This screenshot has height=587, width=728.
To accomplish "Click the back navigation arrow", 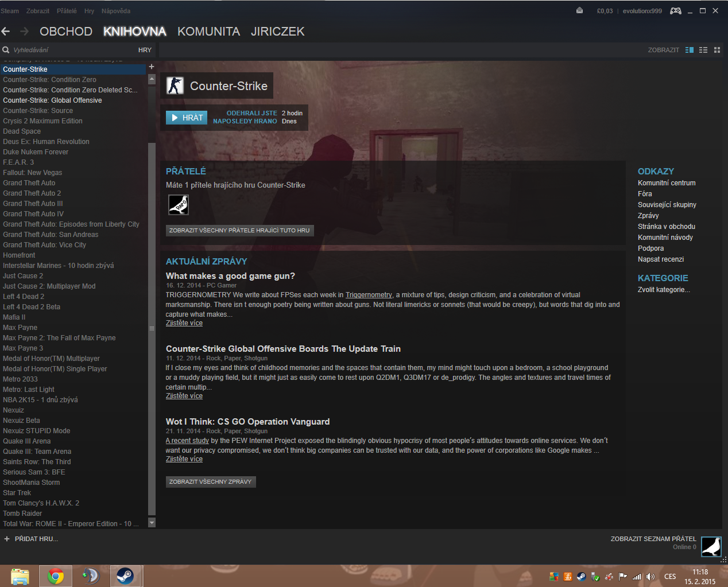I will 6,32.
